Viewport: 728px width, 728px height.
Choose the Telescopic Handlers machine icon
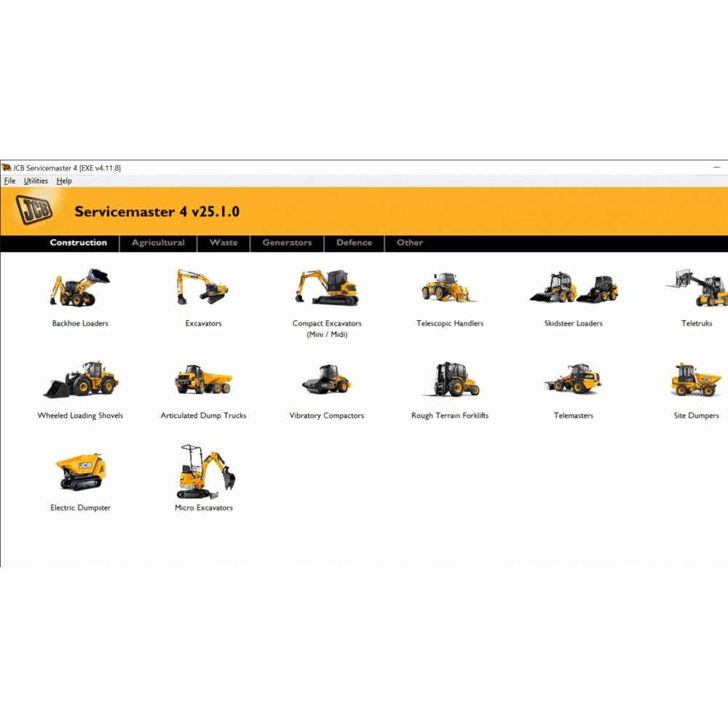(449, 288)
